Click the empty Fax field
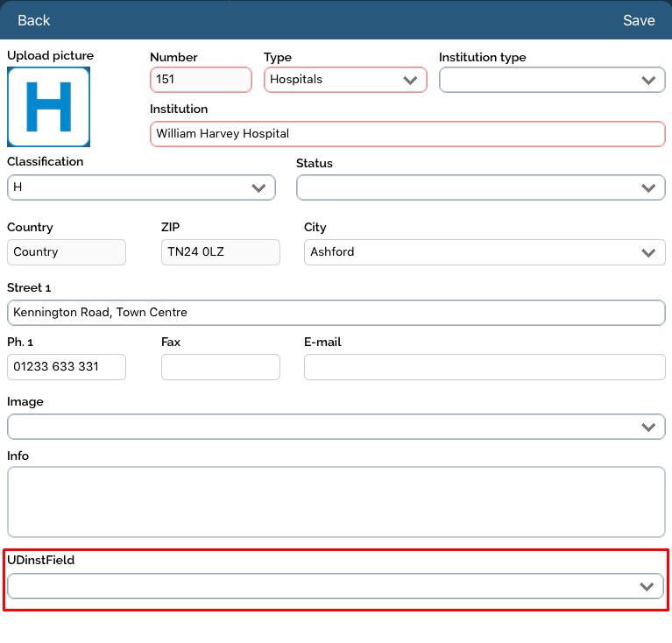This screenshot has width=672, height=643. [x=220, y=367]
